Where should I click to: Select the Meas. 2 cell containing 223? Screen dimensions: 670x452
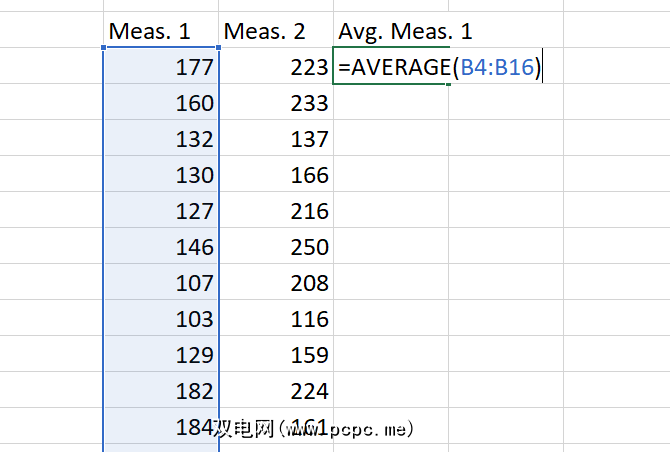click(276, 68)
